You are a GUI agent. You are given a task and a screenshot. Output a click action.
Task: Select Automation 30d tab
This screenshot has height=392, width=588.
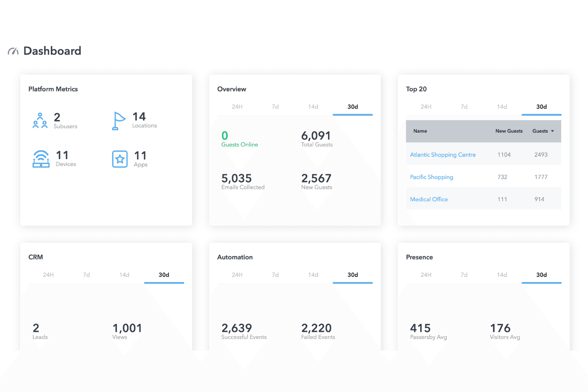pos(353,275)
